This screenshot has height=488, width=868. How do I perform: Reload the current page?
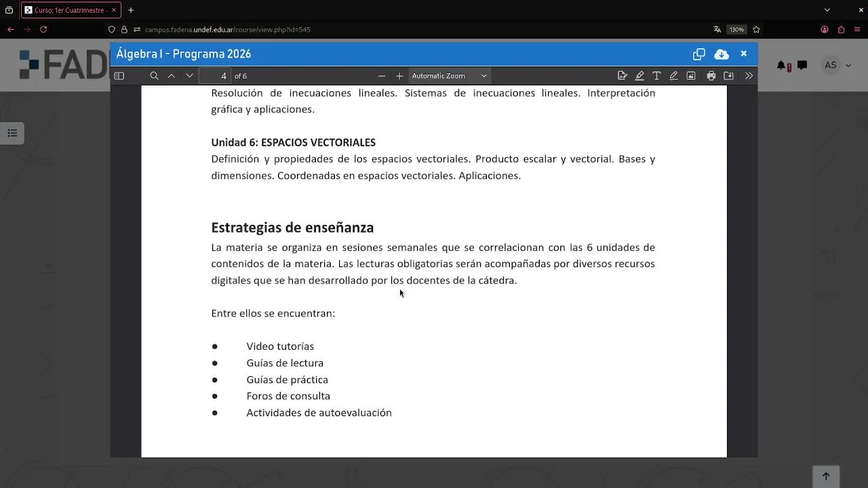click(x=43, y=29)
